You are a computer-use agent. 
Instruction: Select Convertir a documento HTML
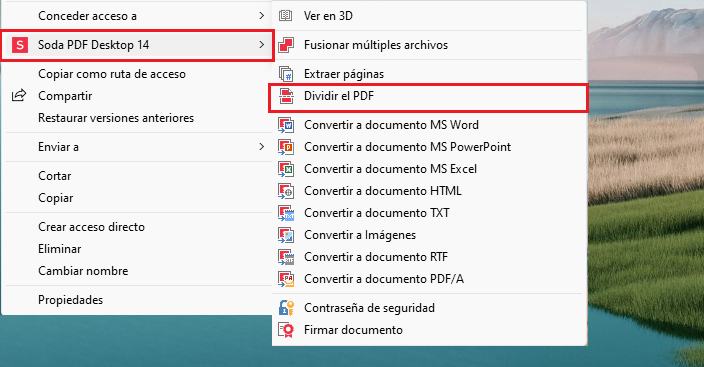tap(383, 191)
